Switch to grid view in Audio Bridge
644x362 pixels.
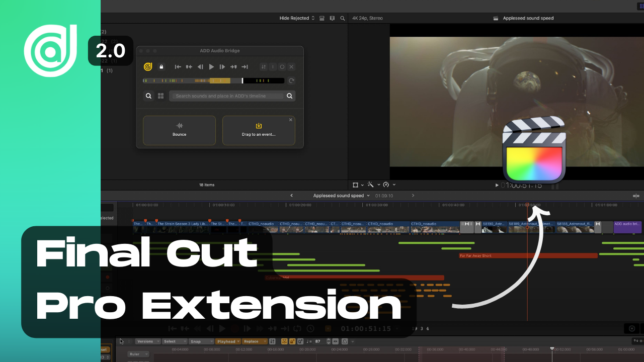[x=161, y=96]
